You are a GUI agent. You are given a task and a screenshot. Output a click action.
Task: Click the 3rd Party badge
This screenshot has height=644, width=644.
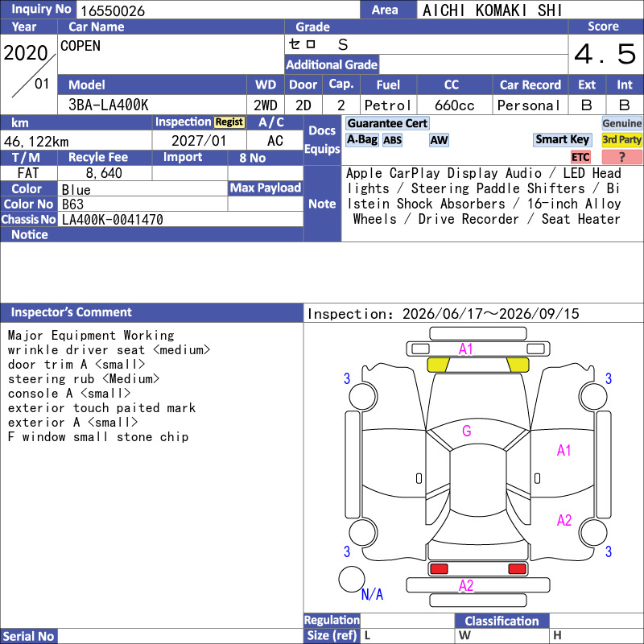point(621,139)
